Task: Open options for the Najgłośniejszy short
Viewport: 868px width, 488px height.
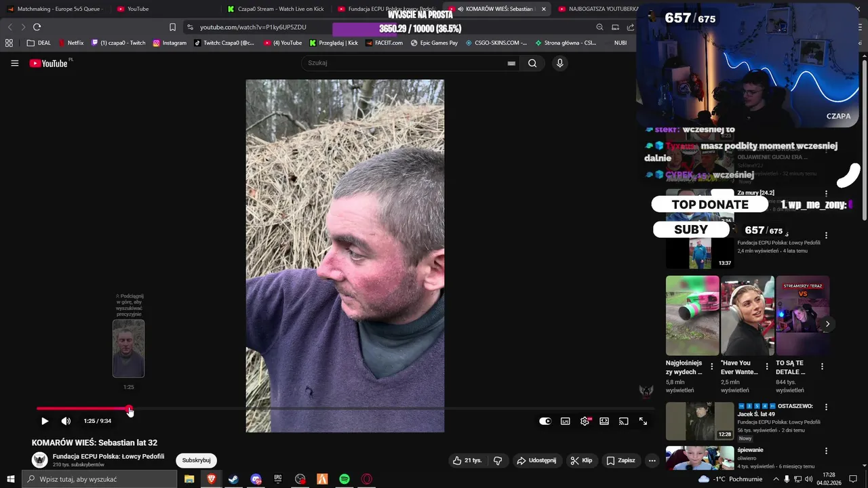Action: click(x=711, y=366)
